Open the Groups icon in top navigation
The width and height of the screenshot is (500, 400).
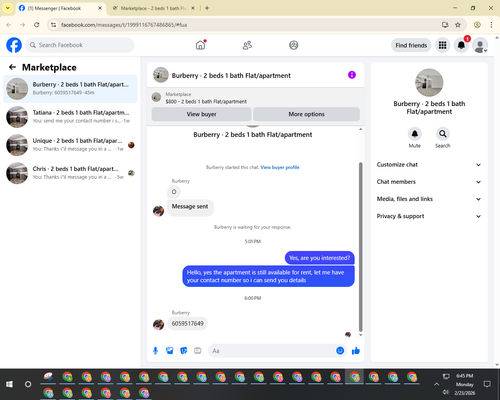(x=294, y=45)
